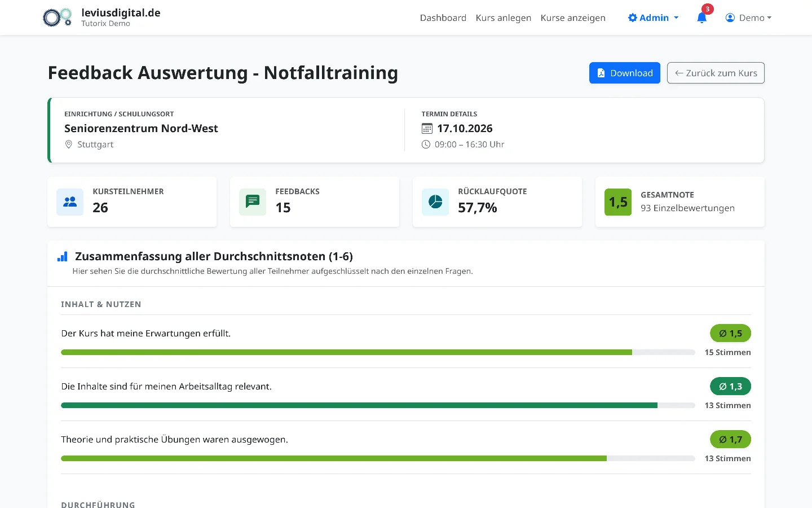Viewport: 812px width, 508px height.
Task: Click the Rücklaufquote pie chart icon
Action: click(x=435, y=202)
